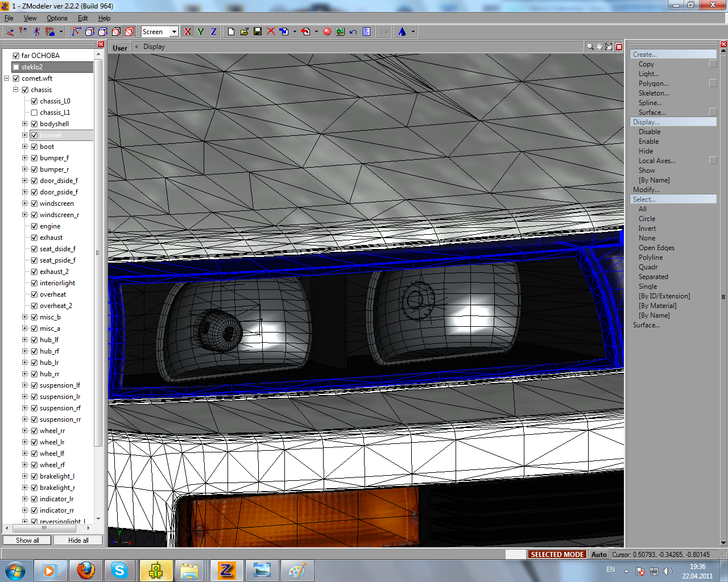Toggle the Y axis constraint

[x=200, y=32]
